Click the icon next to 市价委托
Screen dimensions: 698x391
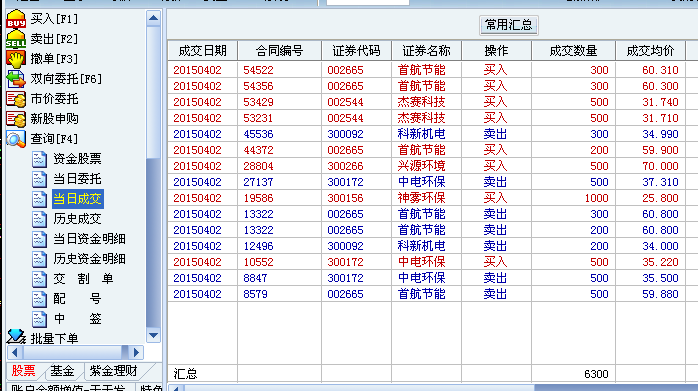16,99
